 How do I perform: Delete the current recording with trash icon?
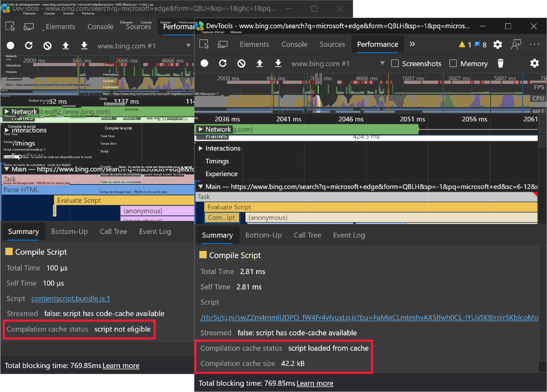click(500, 63)
